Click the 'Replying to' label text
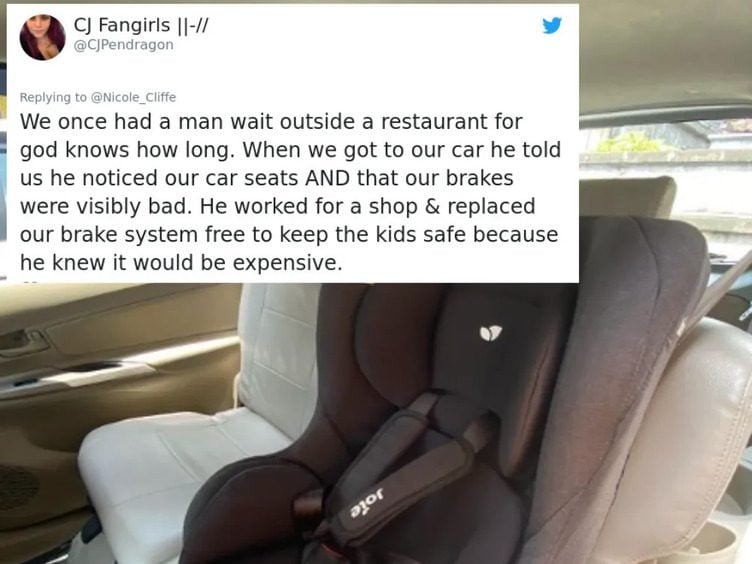Image resolution: width=752 pixels, height=564 pixels. (x=53, y=97)
